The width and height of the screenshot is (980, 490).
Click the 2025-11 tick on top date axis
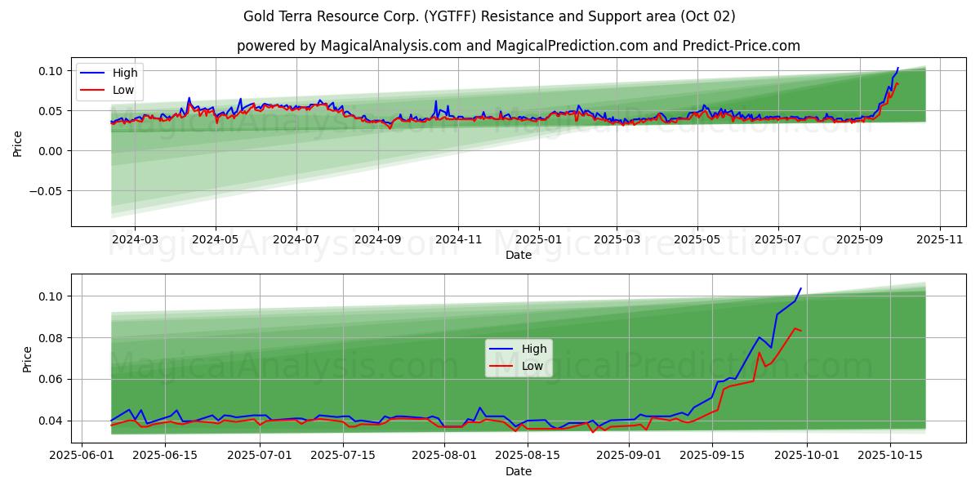point(940,238)
